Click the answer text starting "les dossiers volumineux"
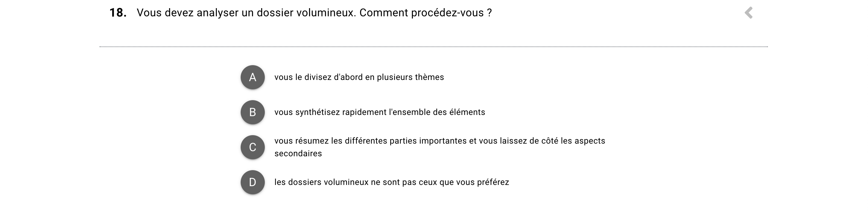This screenshot has width=868, height=213. pyautogui.click(x=391, y=182)
